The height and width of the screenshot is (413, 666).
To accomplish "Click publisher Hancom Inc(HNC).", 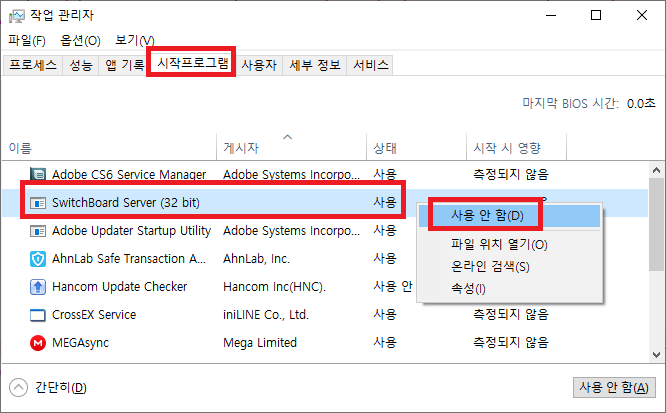I will point(274,287).
